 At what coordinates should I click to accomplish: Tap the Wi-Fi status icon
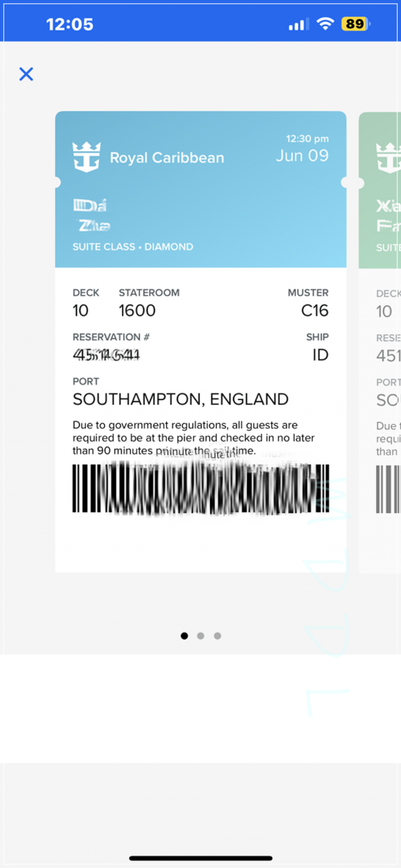tap(325, 24)
